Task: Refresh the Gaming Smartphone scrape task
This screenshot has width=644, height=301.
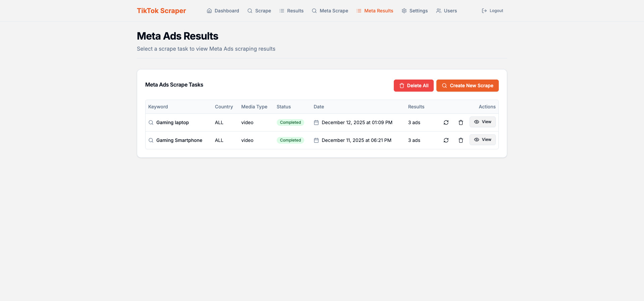Action: tap(446, 140)
